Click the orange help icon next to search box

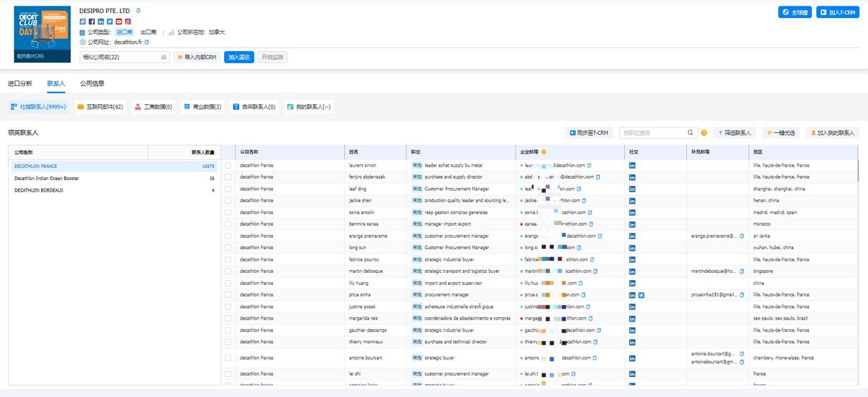point(704,133)
